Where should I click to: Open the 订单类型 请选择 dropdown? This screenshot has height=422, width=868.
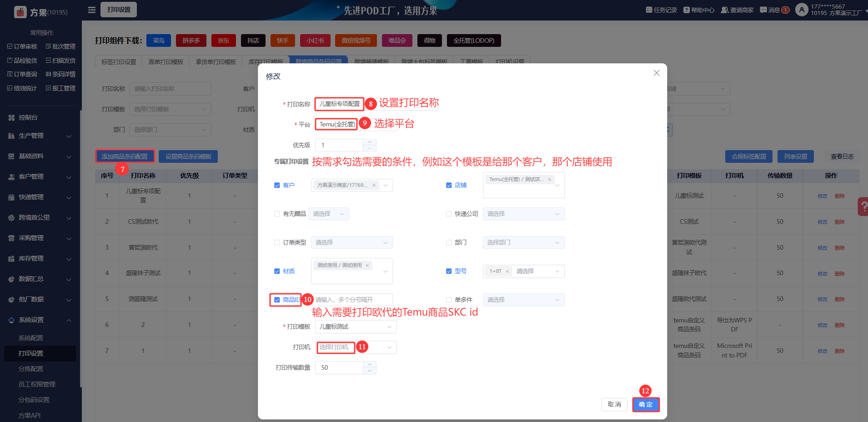tap(352, 242)
